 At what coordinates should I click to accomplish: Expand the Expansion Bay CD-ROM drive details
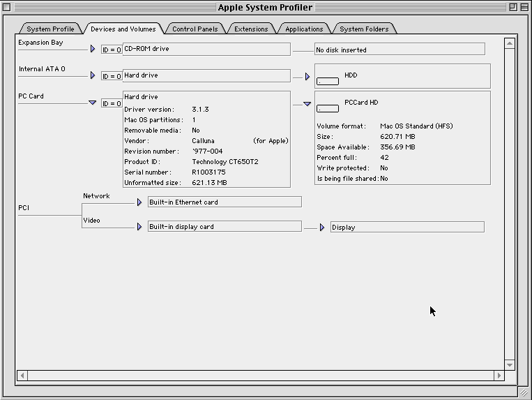pyautogui.click(x=93, y=49)
